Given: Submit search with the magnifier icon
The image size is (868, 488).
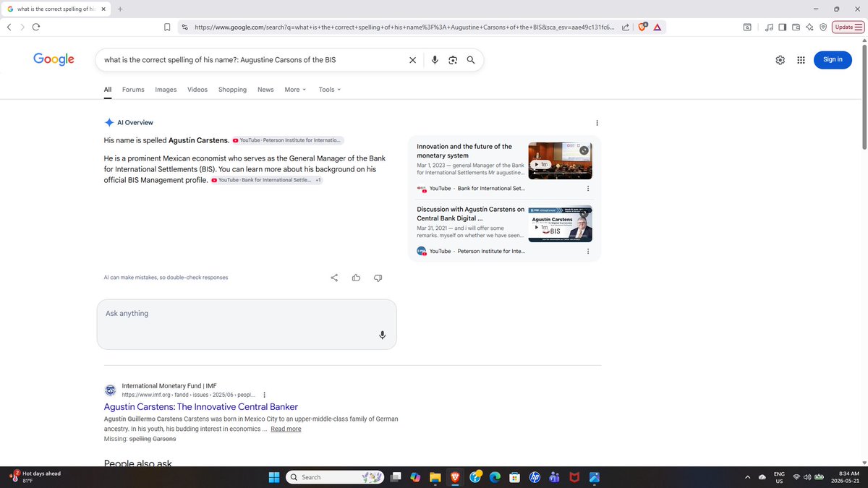Looking at the screenshot, I should (x=471, y=60).
